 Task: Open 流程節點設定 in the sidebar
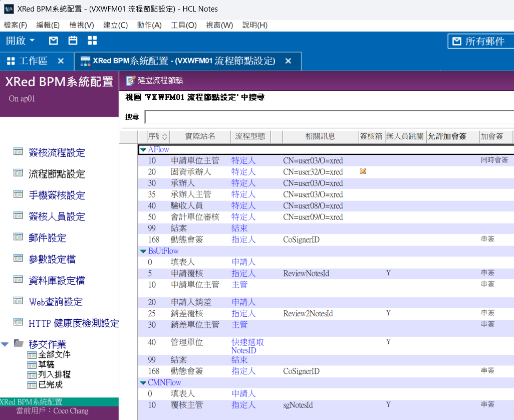point(57,174)
